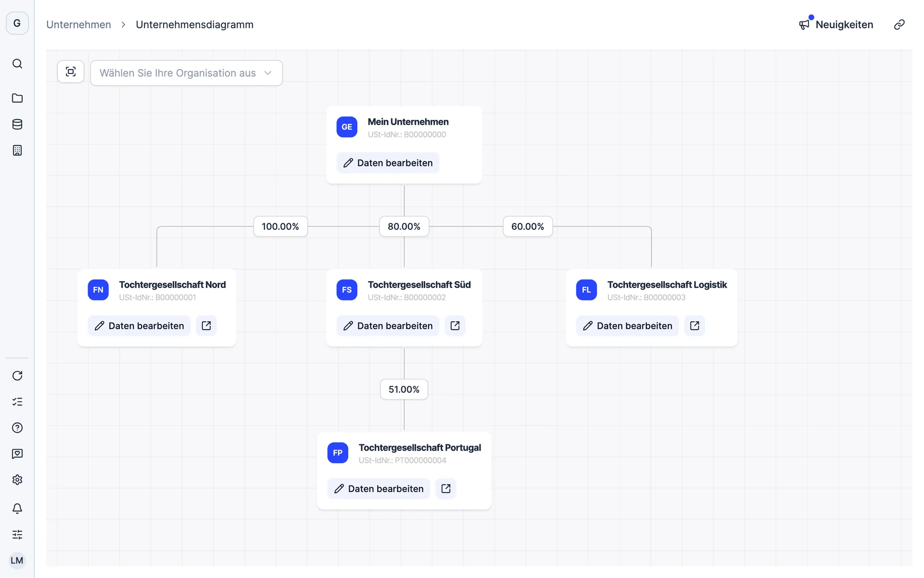
Task: Select the 80.00% ownership label
Action: coord(404,227)
